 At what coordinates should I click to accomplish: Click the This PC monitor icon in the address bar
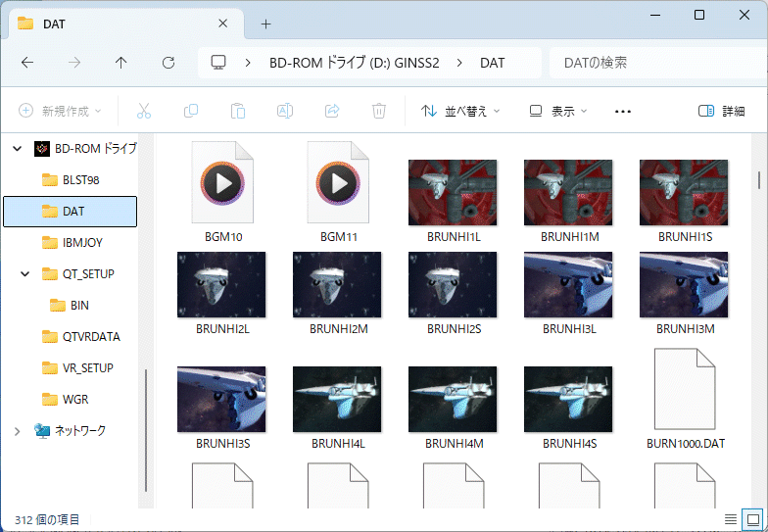[x=218, y=63]
